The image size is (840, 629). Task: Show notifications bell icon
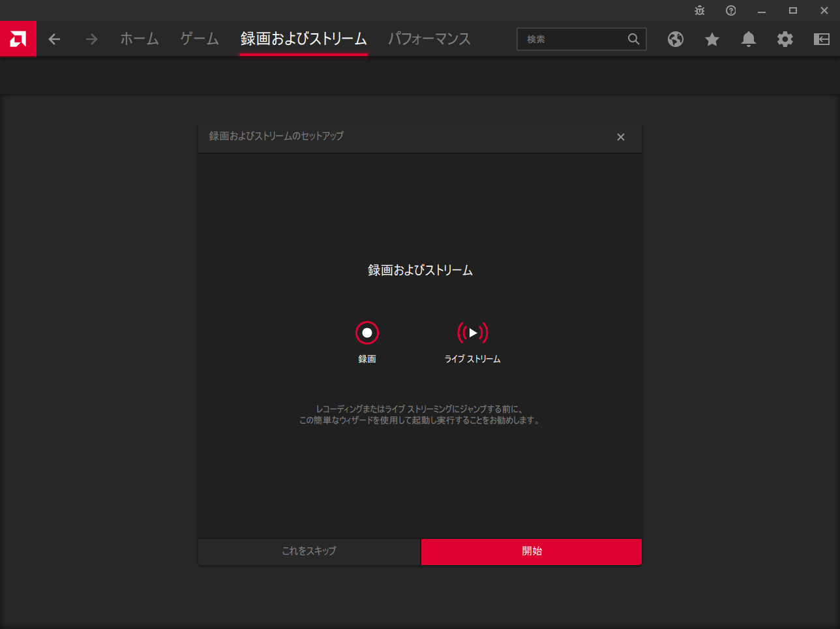tap(749, 39)
